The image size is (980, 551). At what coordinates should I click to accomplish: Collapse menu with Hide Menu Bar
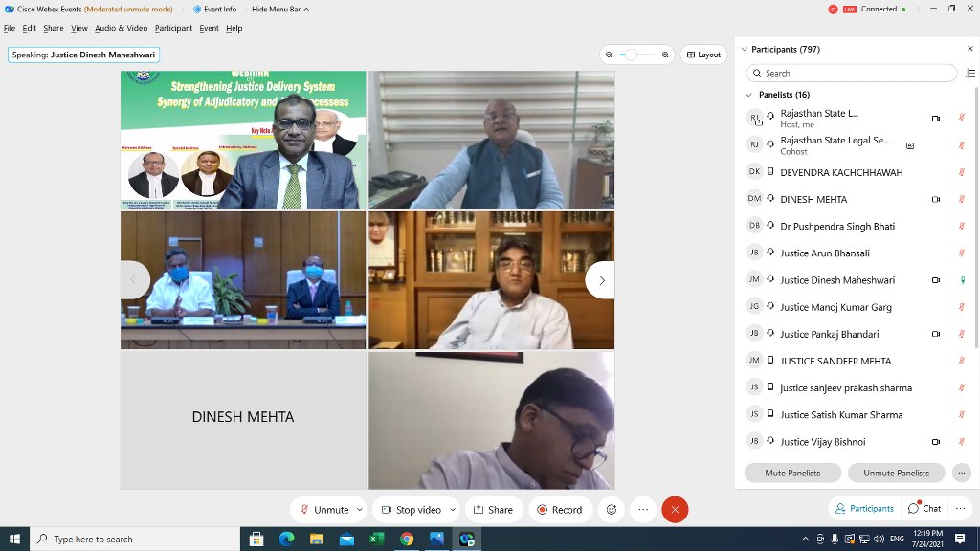click(280, 10)
